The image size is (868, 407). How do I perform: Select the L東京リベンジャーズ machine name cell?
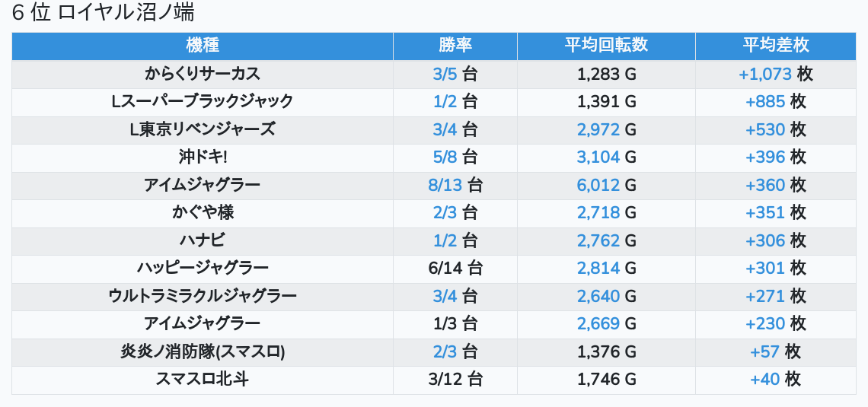(x=203, y=129)
